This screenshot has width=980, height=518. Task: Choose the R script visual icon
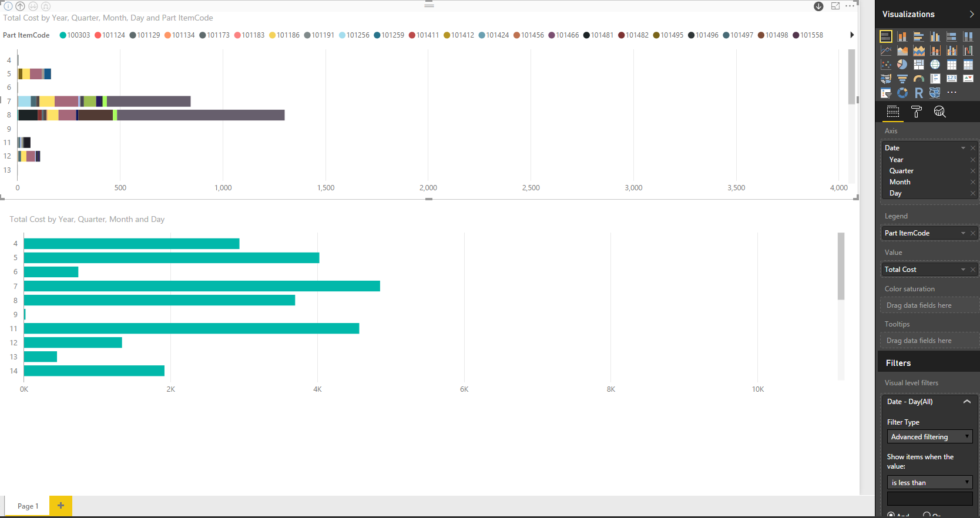[x=919, y=93]
